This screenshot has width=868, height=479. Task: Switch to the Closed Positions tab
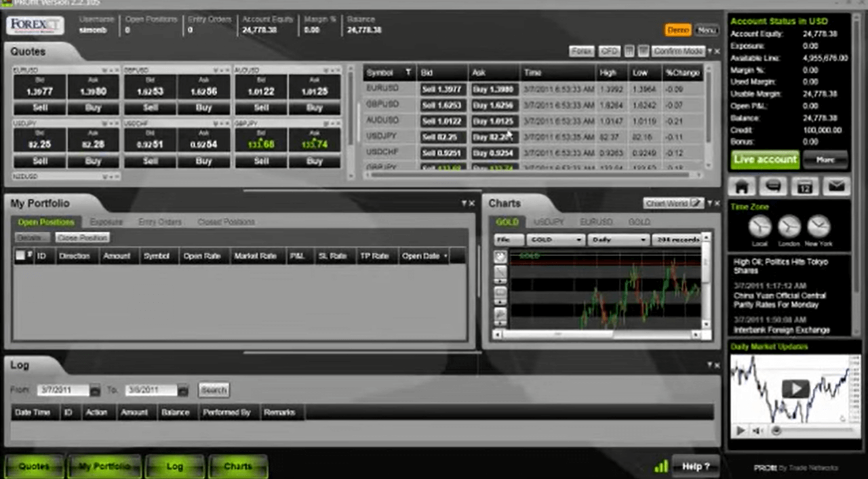pos(226,222)
